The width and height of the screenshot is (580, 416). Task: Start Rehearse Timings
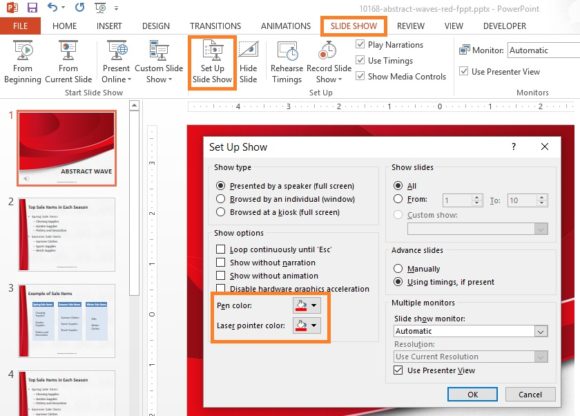(287, 62)
